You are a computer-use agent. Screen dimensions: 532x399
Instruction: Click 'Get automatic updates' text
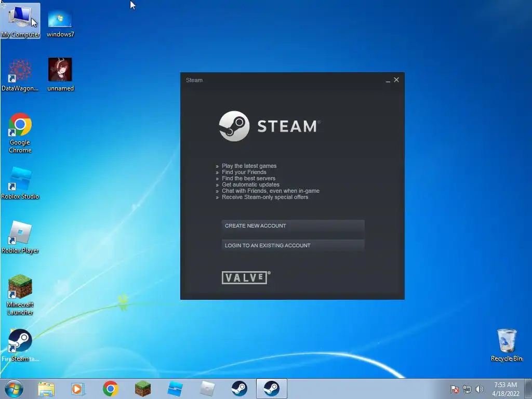[250, 184]
